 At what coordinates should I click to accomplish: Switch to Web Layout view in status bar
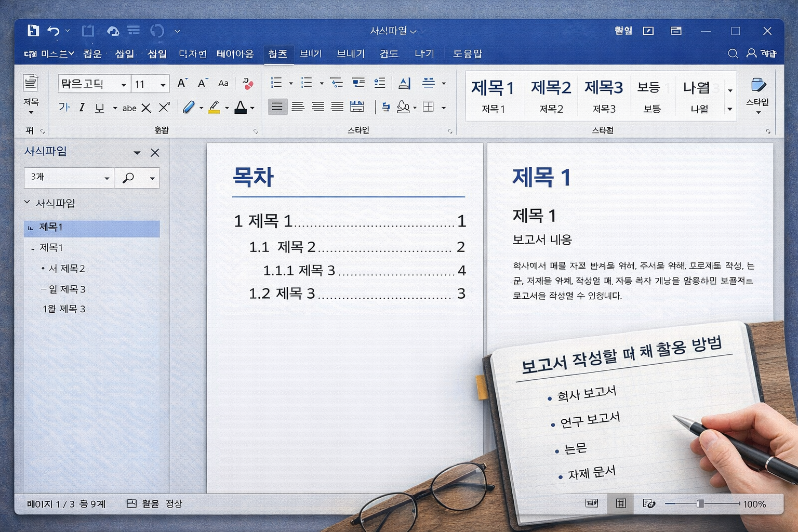click(x=649, y=503)
